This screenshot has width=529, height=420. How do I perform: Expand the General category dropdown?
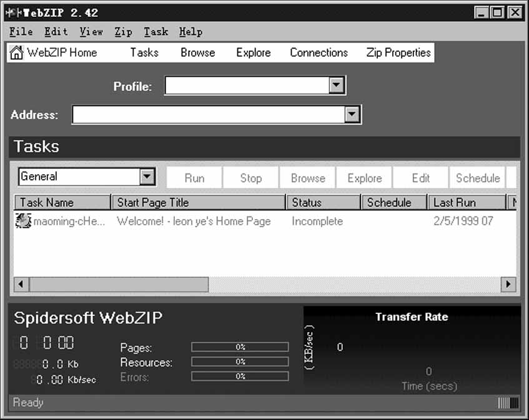point(147,177)
